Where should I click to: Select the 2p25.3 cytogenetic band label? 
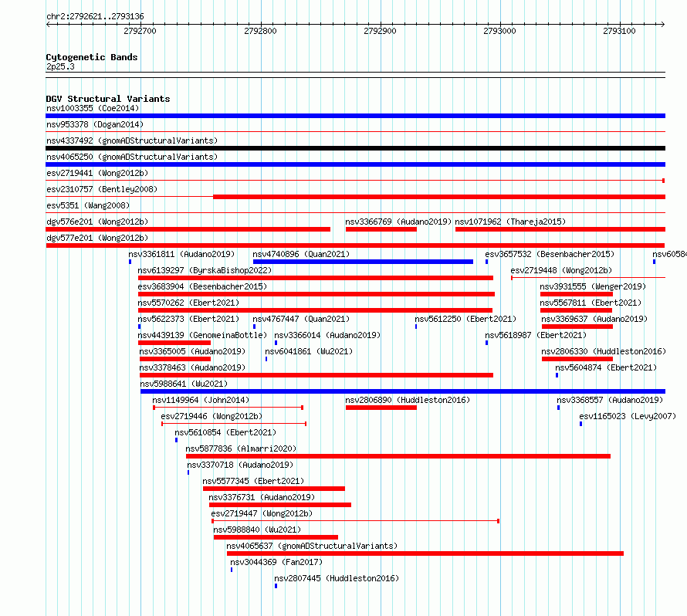pos(60,66)
